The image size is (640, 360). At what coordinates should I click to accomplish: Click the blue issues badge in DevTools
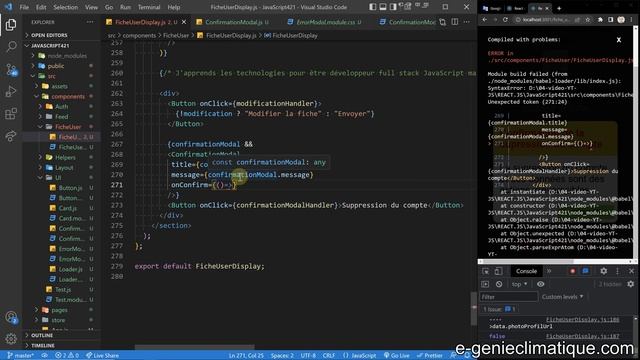[585, 271]
